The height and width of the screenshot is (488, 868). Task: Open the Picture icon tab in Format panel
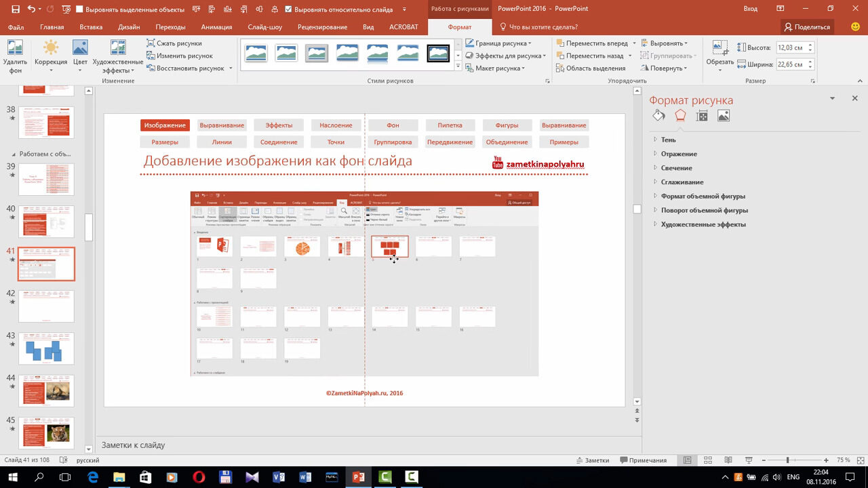pos(724,116)
